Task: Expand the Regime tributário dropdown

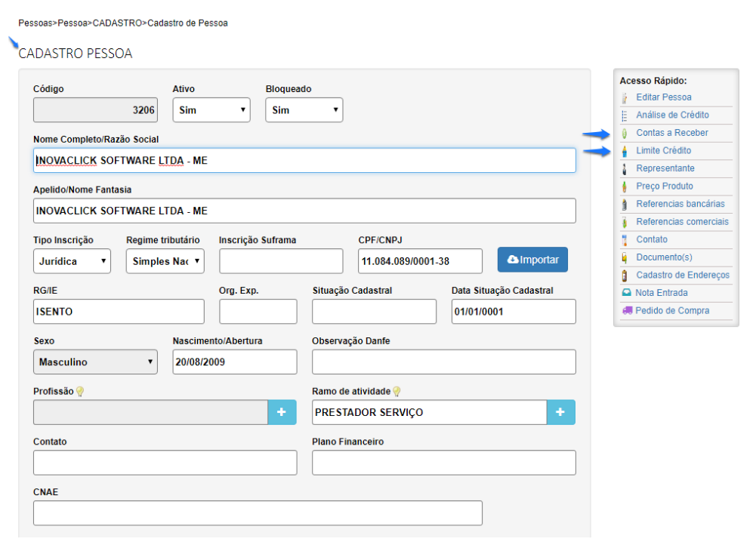Action: click(x=165, y=261)
